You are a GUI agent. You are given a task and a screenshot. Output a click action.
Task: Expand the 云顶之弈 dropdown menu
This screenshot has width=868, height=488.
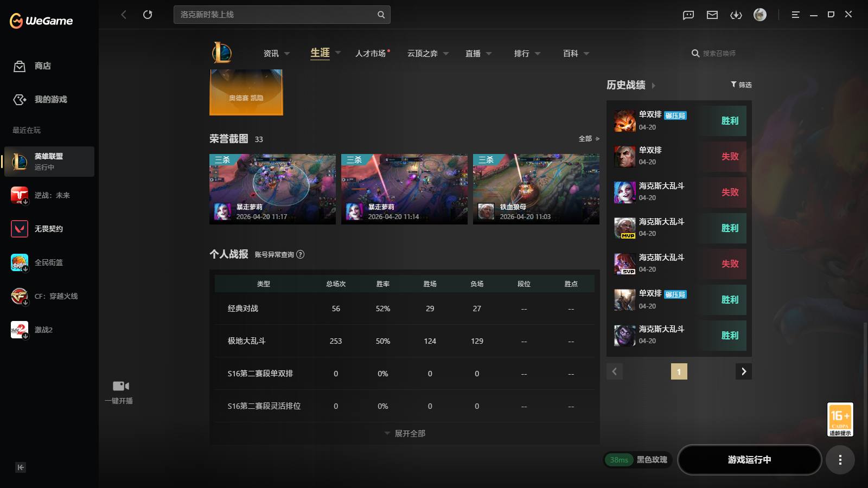(x=446, y=54)
